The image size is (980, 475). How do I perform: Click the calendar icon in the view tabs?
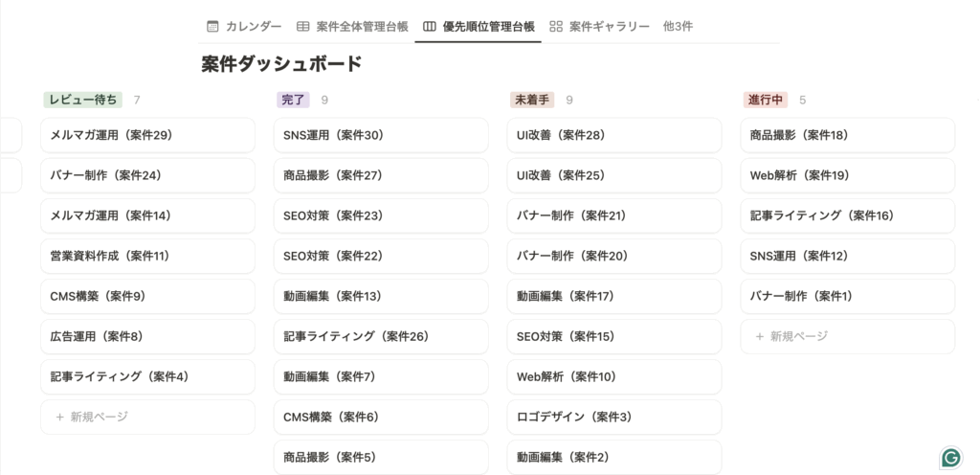point(213,26)
